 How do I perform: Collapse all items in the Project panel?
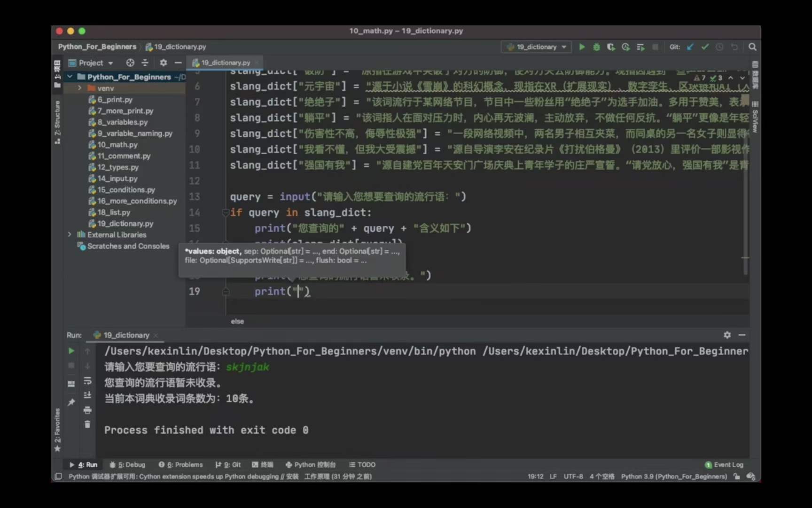145,63
